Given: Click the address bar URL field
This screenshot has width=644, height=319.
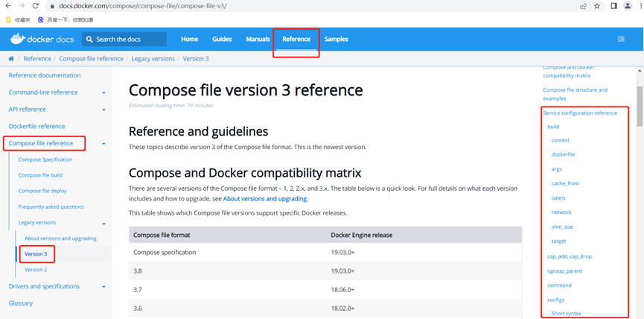Looking at the screenshot, I should point(312,6).
